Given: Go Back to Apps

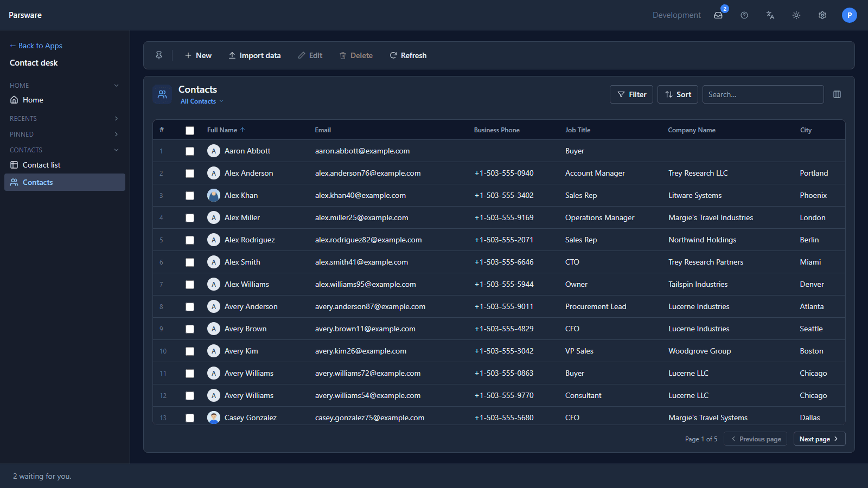Looking at the screenshot, I should click(36, 46).
